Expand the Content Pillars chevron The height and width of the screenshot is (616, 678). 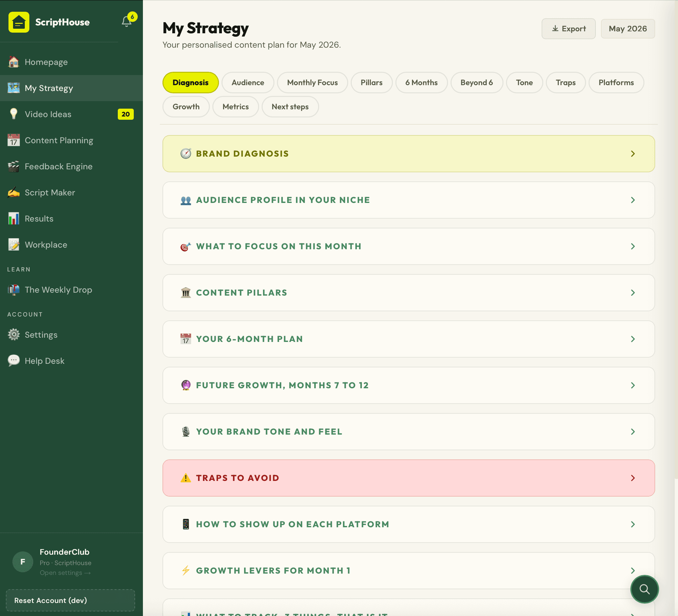633,293
